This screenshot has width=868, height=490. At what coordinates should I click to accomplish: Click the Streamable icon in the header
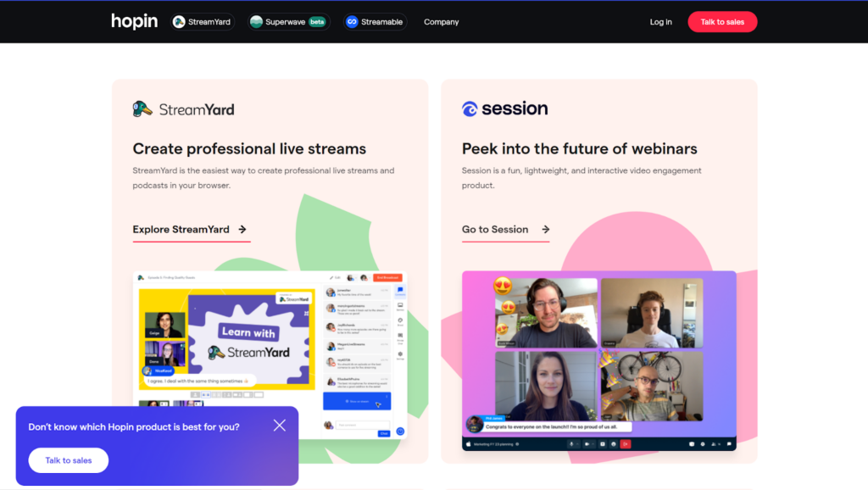point(352,21)
